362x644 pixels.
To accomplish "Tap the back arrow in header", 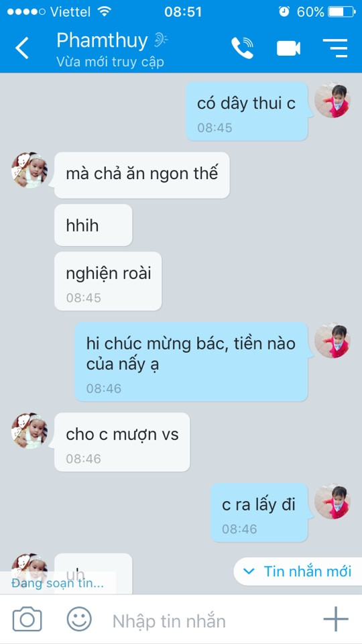I will [x=21, y=48].
